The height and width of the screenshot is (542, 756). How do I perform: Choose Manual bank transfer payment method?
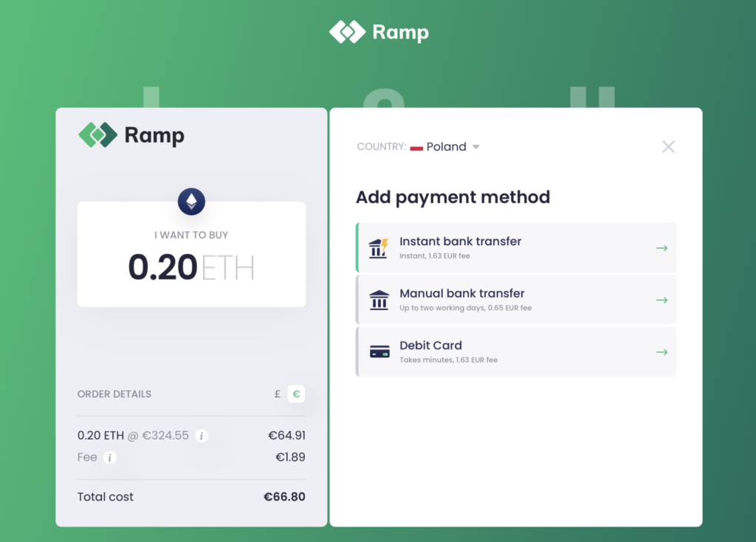[x=516, y=300]
